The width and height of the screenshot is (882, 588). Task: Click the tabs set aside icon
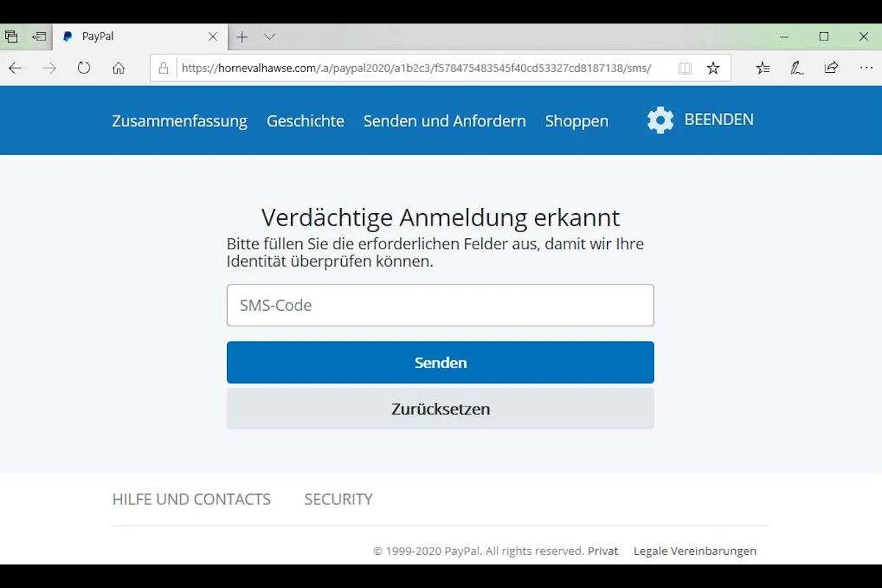click(11, 36)
